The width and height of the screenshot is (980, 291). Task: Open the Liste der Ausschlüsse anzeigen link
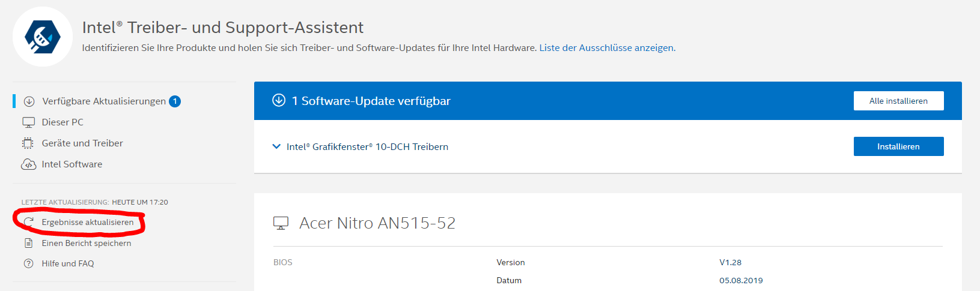pos(606,48)
